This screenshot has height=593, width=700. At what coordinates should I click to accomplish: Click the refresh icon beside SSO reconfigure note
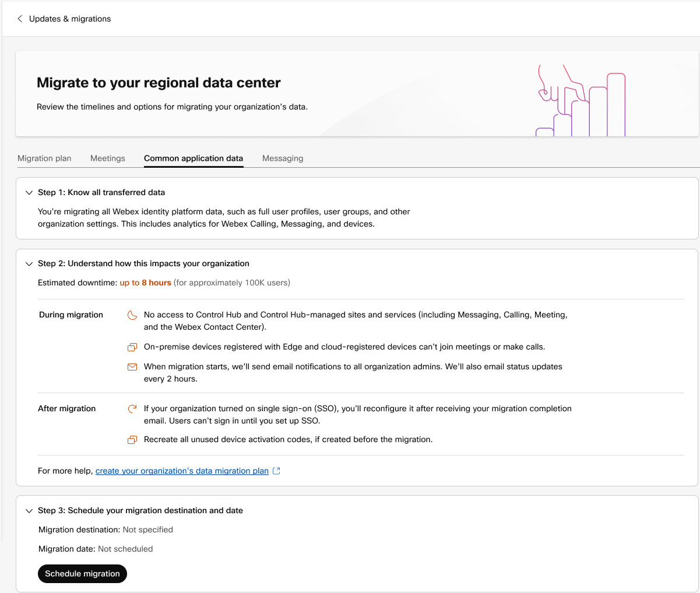click(132, 409)
